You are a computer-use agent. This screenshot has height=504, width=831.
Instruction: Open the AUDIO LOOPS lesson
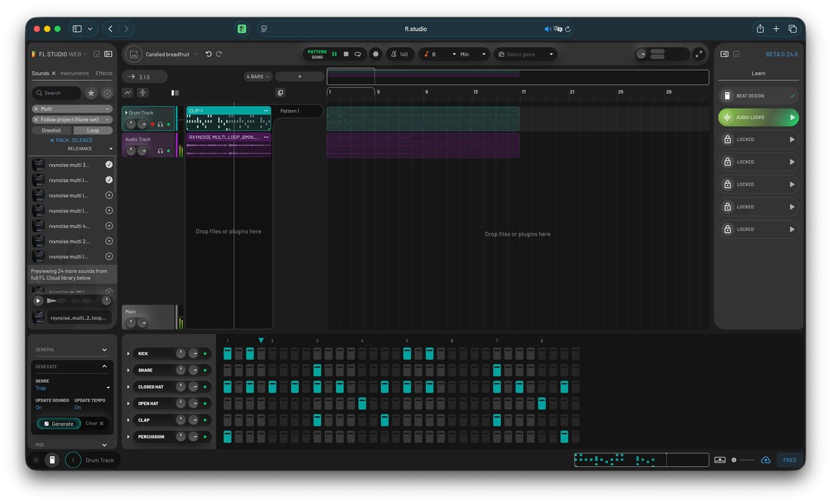click(x=758, y=118)
